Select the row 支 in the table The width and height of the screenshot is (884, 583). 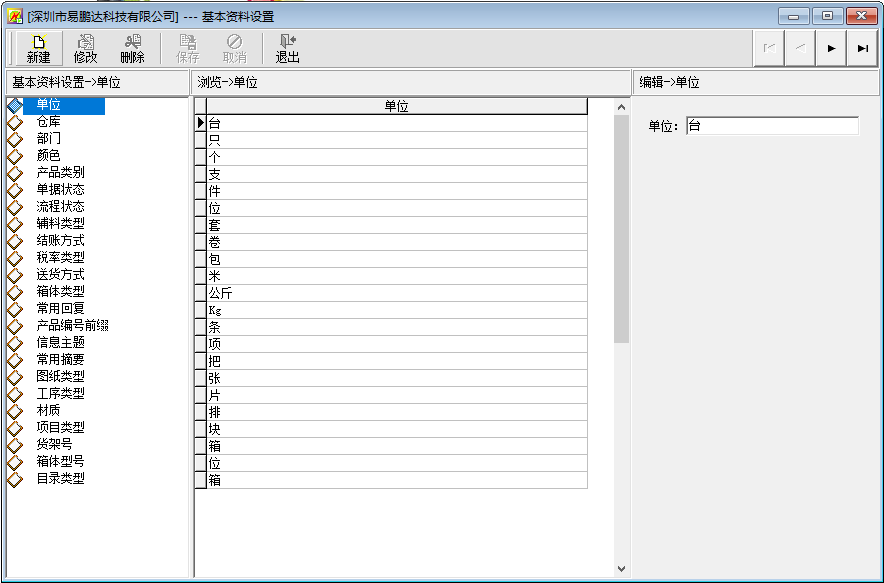coord(397,174)
